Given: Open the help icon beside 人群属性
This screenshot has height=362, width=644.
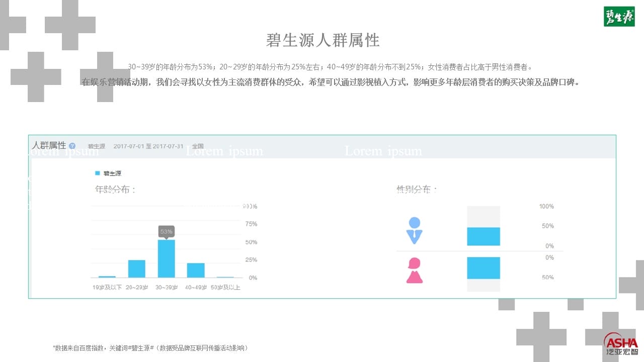Looking at the screenshot, I should click(x=72, y=146).
